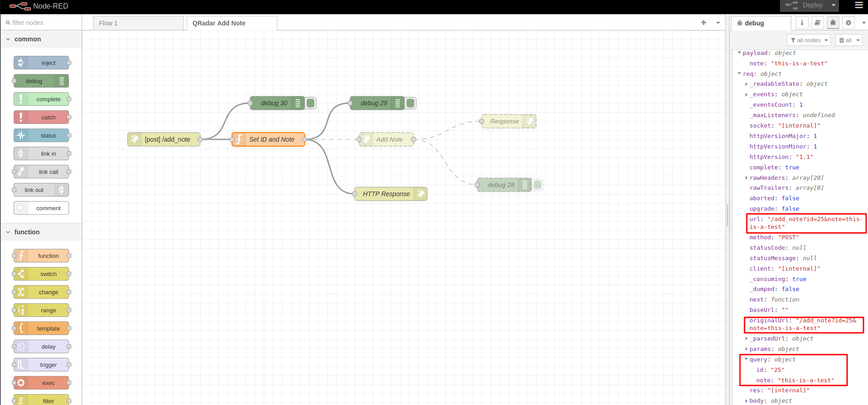Screen dimensions: 868x405
Task: Toggle the debug 29 node output button
Action: (410, 103)
